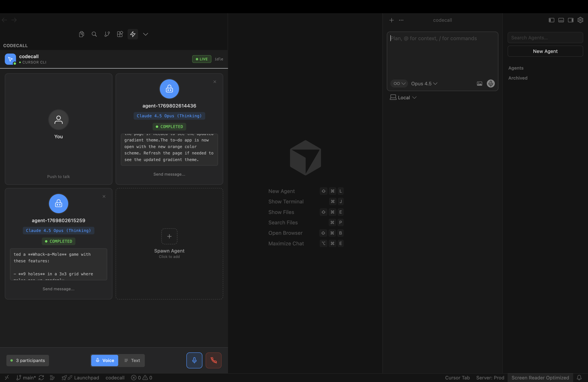This screenshot has height=382, width=588.
Task: Toggle the bottom panel layout
Action: tap(561, 20)
